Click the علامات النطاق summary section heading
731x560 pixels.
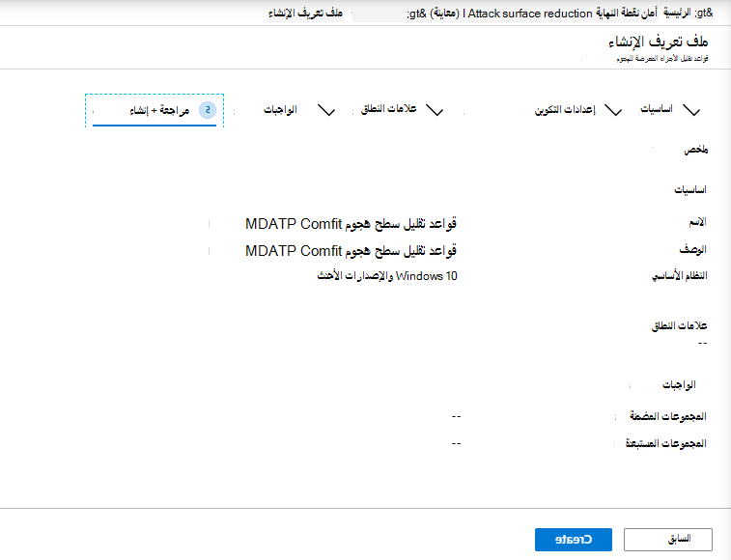click(679, 325)
